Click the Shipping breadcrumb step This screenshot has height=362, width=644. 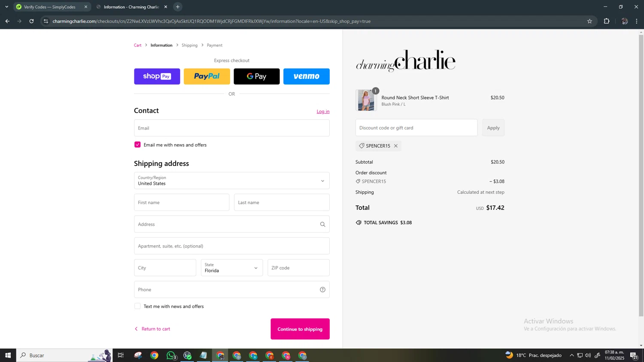click(x=189, y=45)
